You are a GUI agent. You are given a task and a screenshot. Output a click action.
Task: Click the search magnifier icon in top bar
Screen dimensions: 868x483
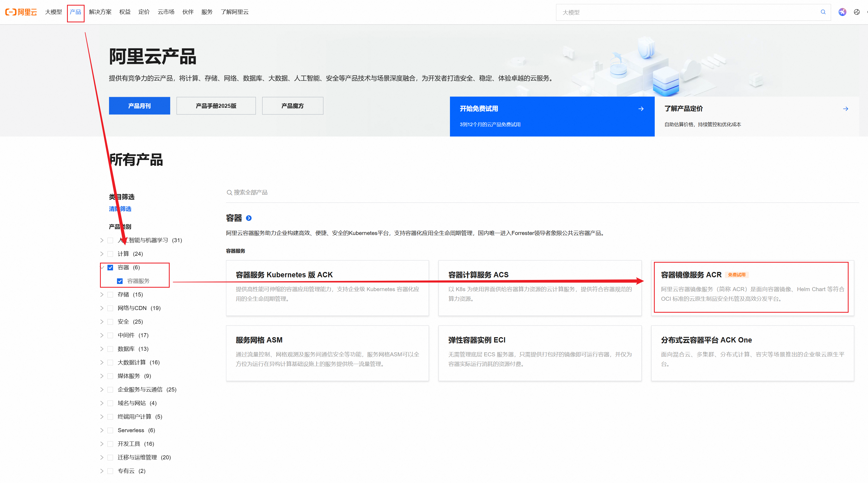pyautogui.click(x=823, y=12)
